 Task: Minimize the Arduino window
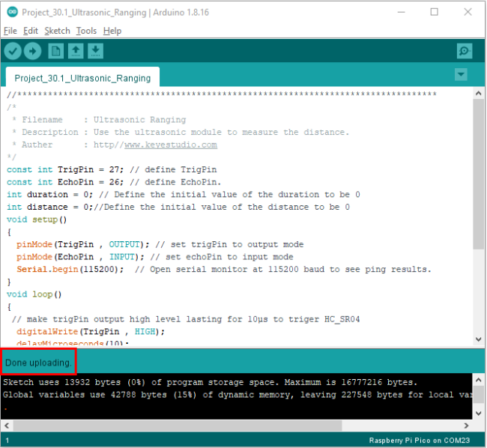point(402,12)
